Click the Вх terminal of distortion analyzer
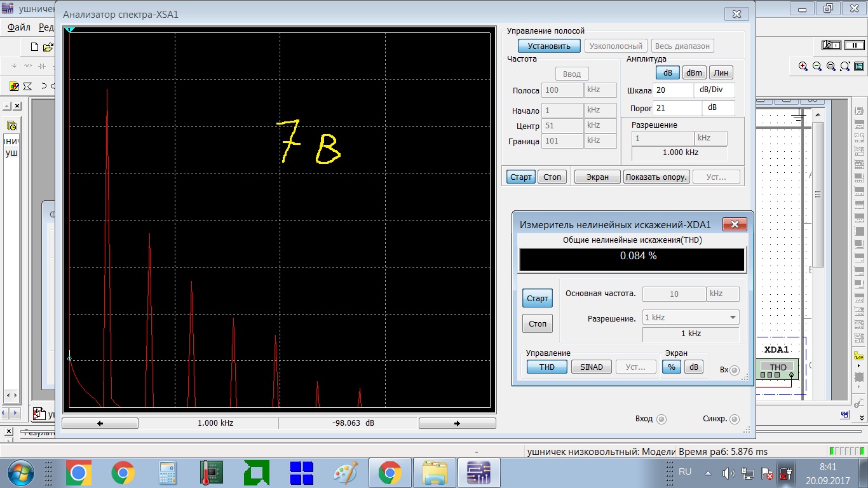 [735, 370]
